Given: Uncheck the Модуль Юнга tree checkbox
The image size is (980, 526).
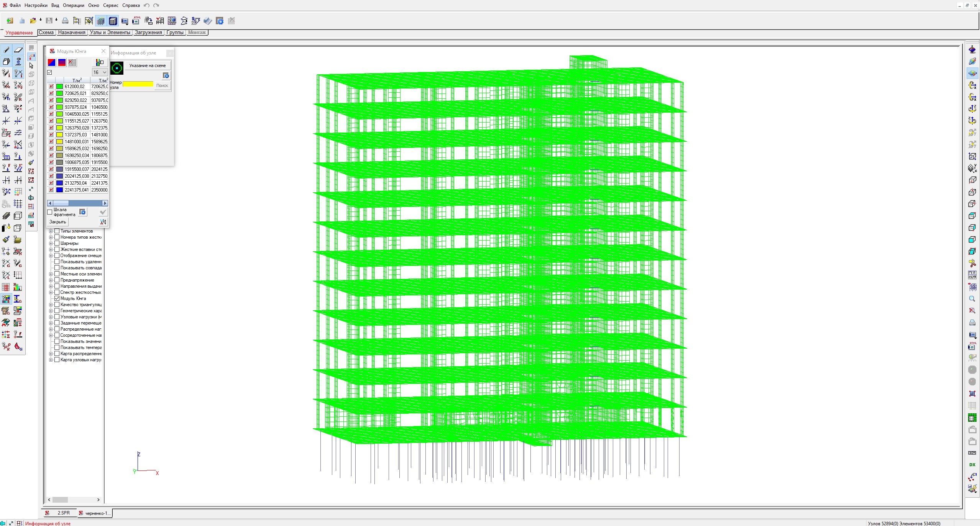Looking at the screenshot, I should 57,298.
